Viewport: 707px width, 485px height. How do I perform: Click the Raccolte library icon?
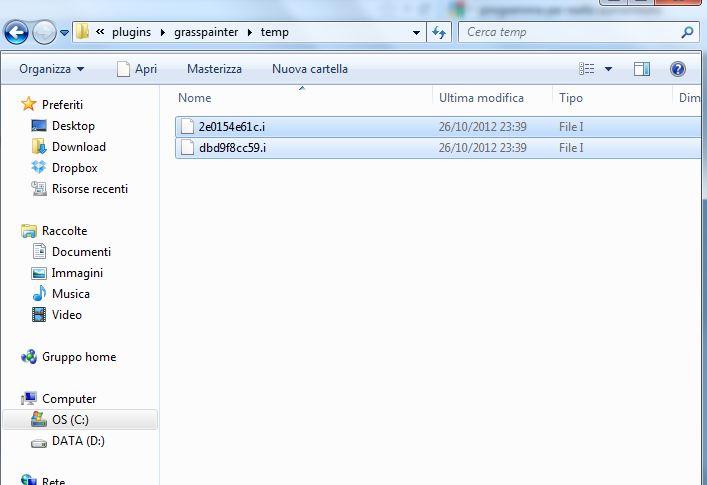point(29,231)
